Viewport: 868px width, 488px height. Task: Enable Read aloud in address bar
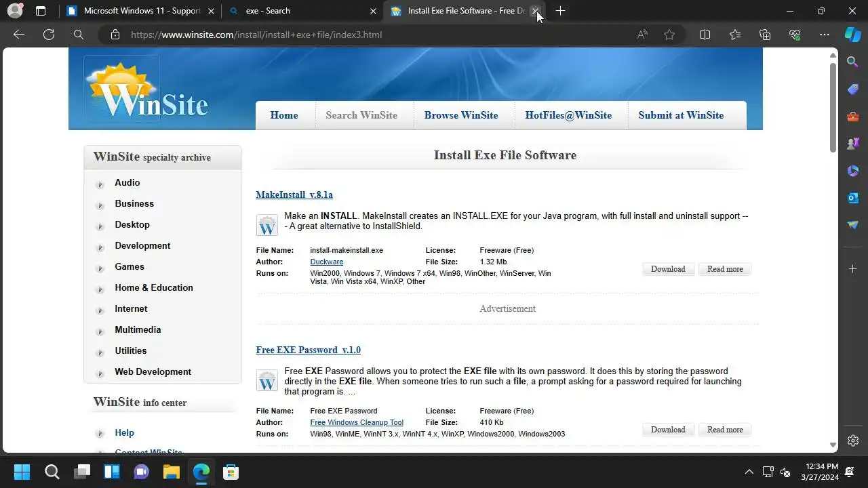642,35
